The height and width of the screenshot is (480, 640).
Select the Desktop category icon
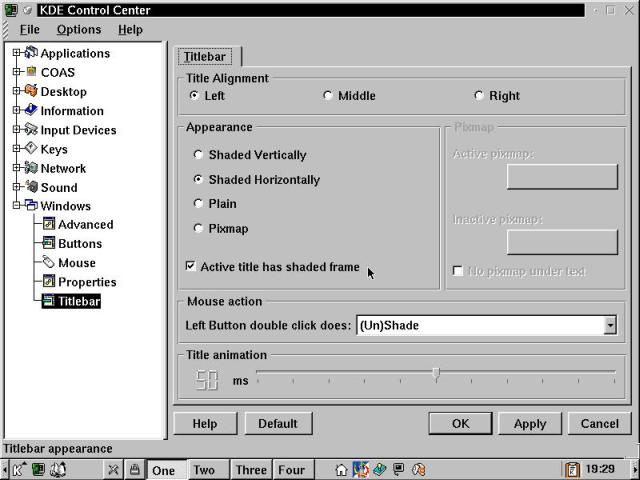[30, 91]
